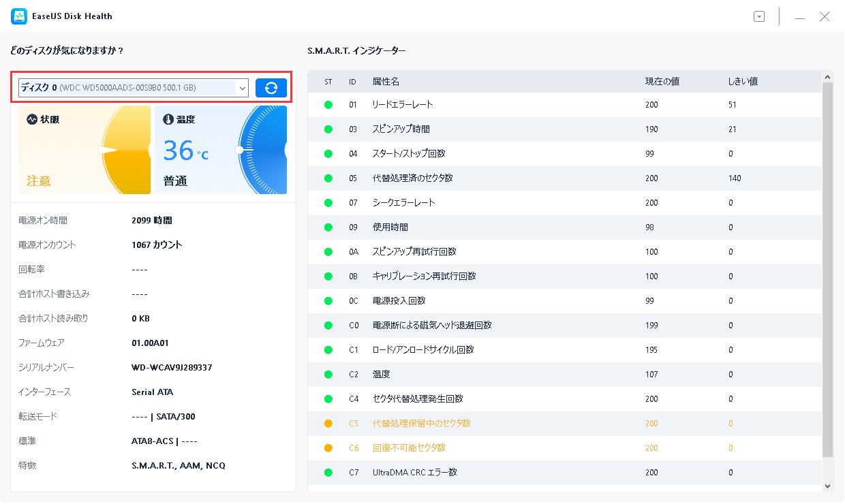Select the 代替処理保留中のセクタ数 attribute name

[x=421, y=424]
